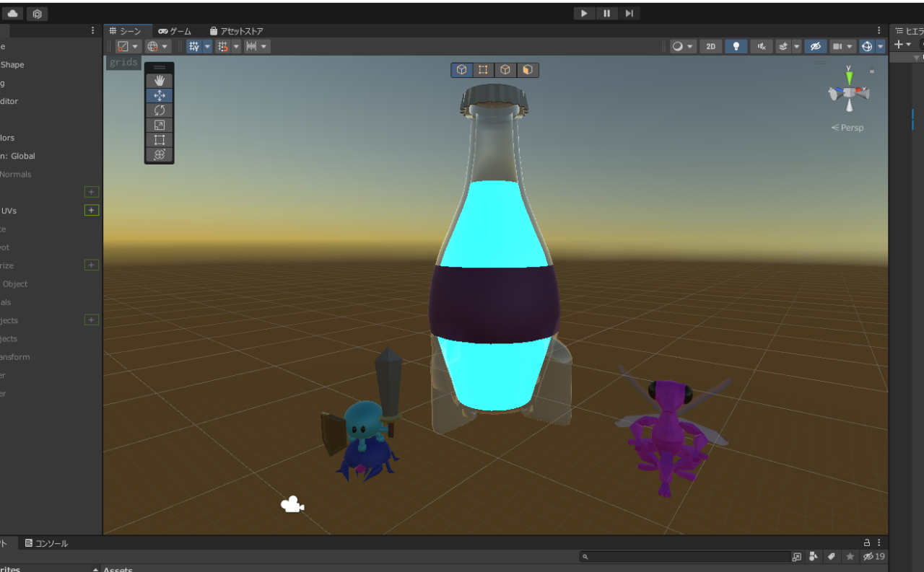Open the アセットストア tab
This screenshot has height=572, width=924.
(237, 31)
